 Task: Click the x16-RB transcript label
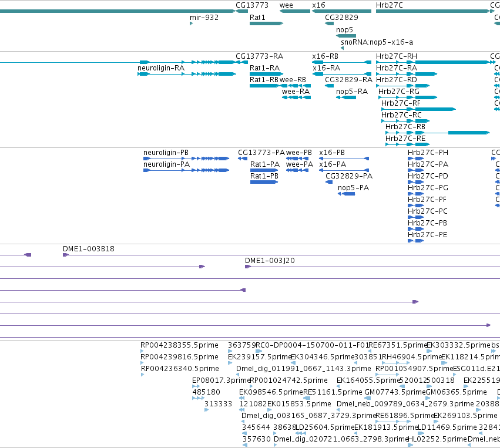(x=325, y=56)
